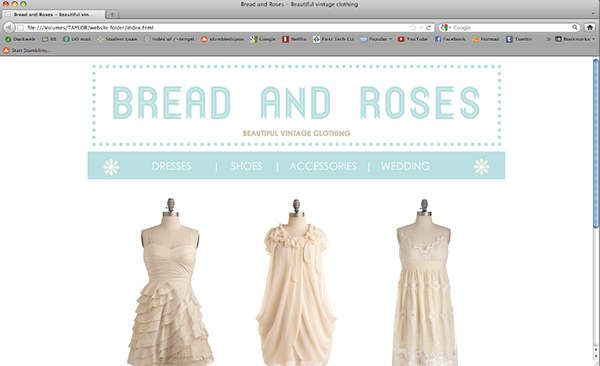Click the Start Stumbling toolbar button
This screenshot has height=366, width=600.
pyautogui.click(x=27, y=50)
